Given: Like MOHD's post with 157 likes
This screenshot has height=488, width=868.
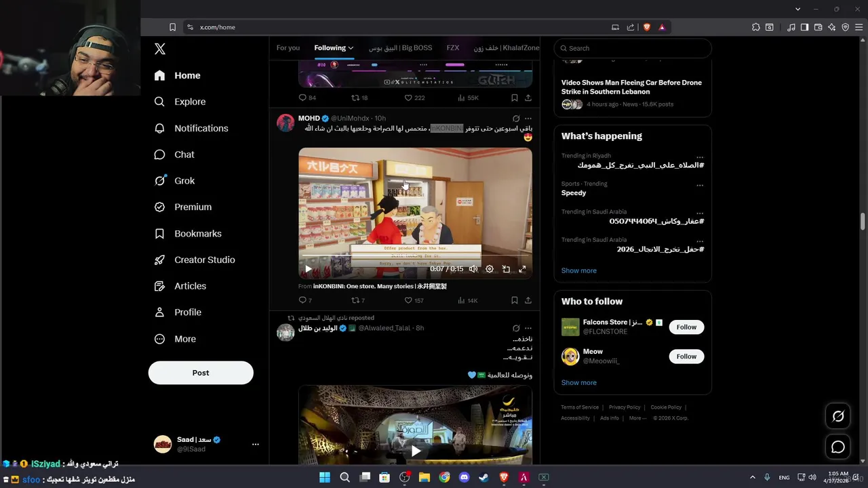Looking at the screenshot, I should 414,300.
